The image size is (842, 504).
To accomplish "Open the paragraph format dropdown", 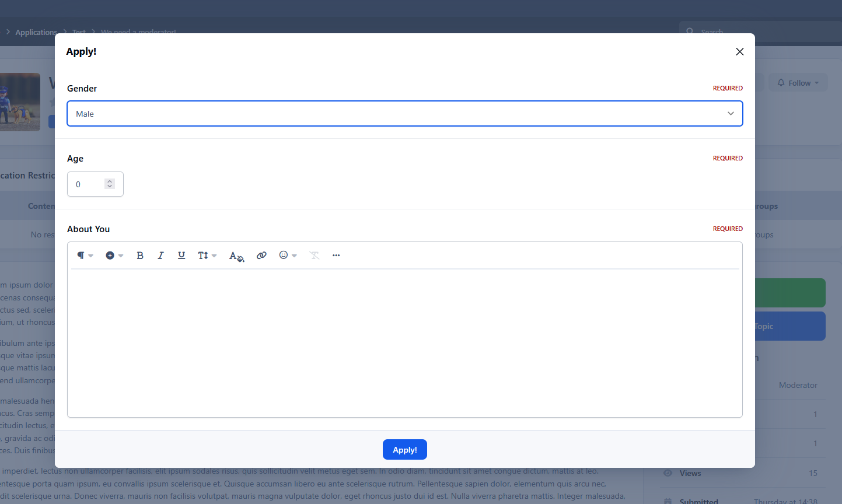I will (85, 256).
